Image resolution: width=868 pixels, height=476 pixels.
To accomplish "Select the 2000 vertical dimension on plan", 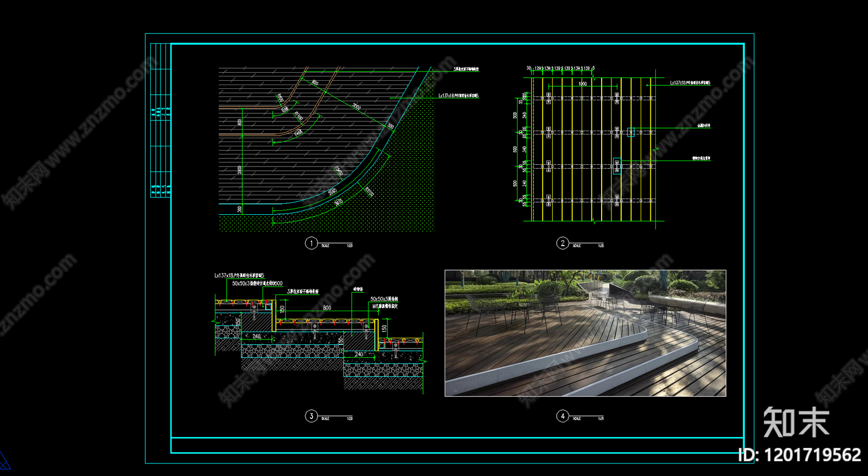I will (x=240, y=170).
